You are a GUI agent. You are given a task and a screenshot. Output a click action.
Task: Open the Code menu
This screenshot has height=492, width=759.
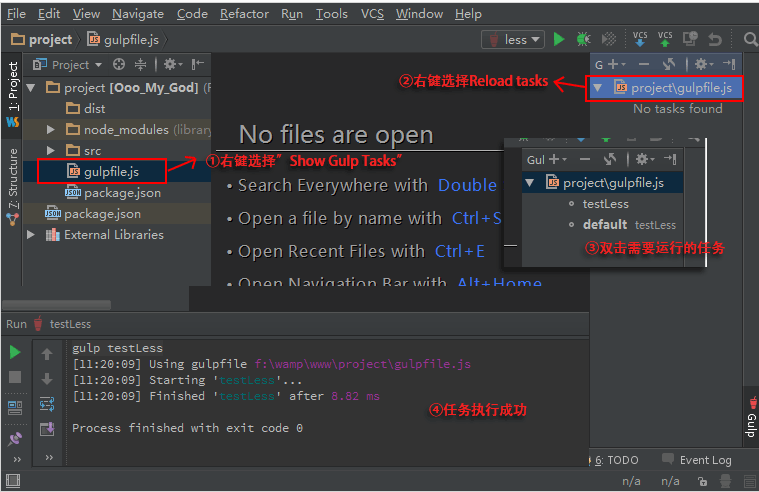click(192, 14)
